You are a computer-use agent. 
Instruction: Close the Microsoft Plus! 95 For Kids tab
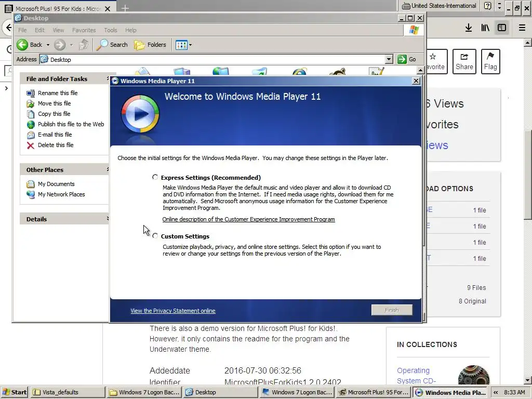point(108,8)
